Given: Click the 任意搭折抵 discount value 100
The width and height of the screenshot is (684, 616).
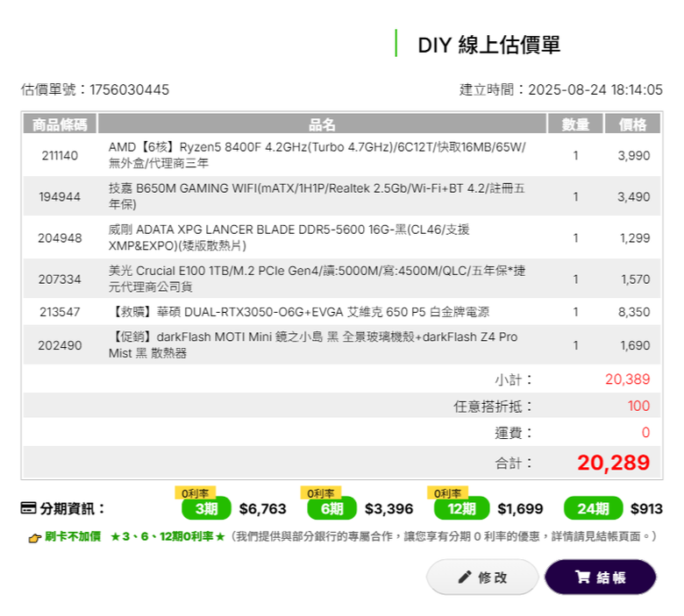Looking at the screenshot, I should (638, 406).
